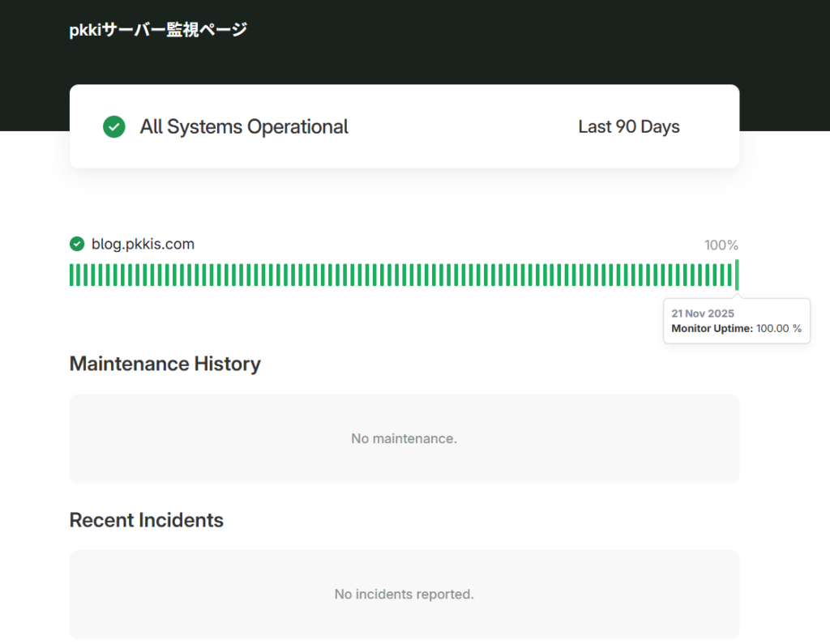This screenshot has width=830, height=644.
Task: Click the green checkmark icon beside All Systems Operational
Action: (x=113, y=126)
